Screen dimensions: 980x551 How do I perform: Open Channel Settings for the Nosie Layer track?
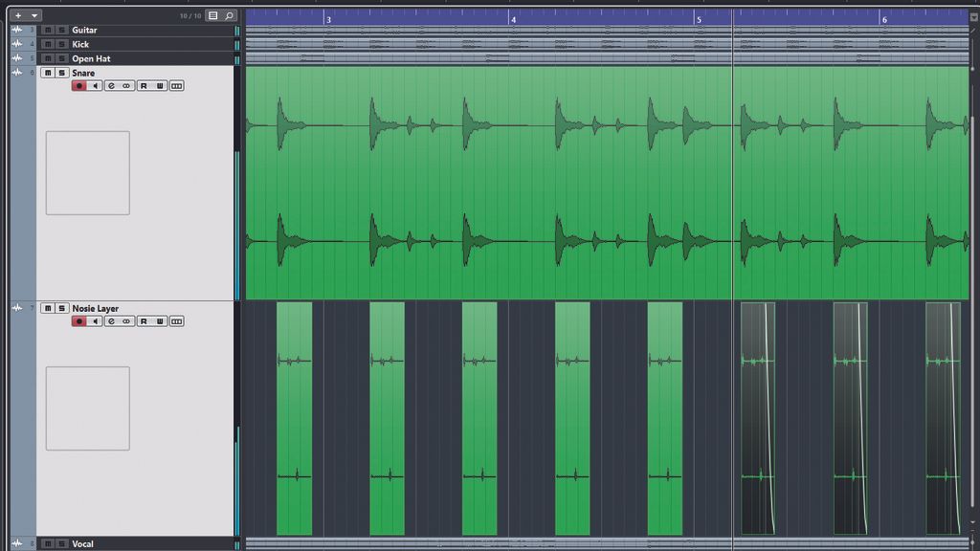pos(111,321)
